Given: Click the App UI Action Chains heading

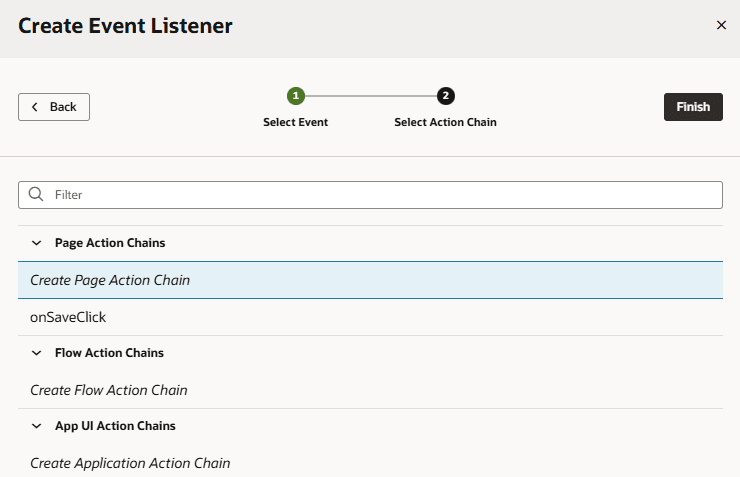Looking at the screenshot, I should click(115, 426).
